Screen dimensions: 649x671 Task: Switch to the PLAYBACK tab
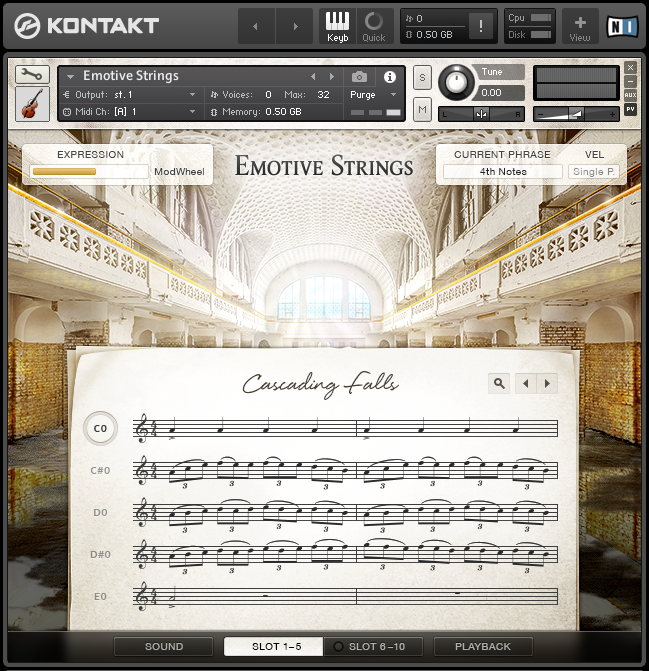coord(483,646)
